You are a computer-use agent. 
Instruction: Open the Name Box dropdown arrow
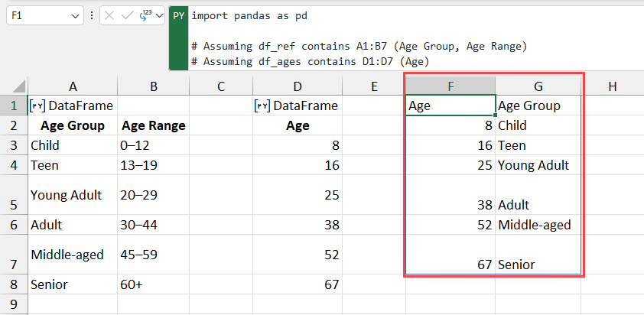click(x=75, y=16)
